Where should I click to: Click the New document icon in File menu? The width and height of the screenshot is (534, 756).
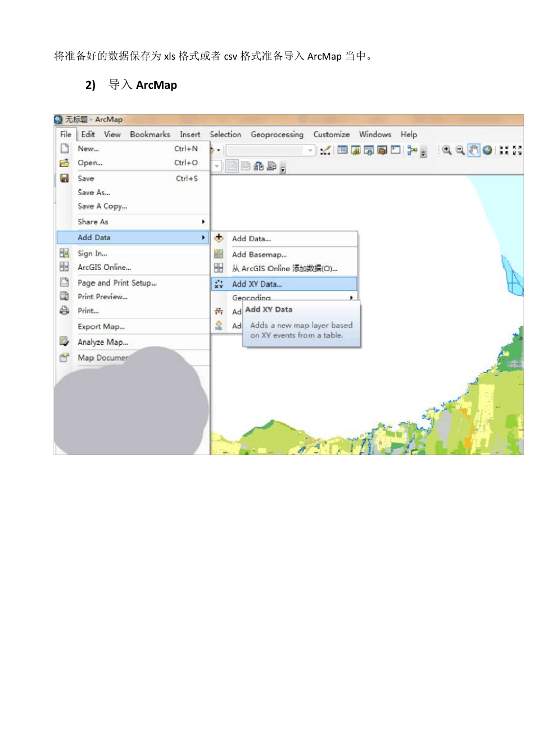[x=65, y=148]
